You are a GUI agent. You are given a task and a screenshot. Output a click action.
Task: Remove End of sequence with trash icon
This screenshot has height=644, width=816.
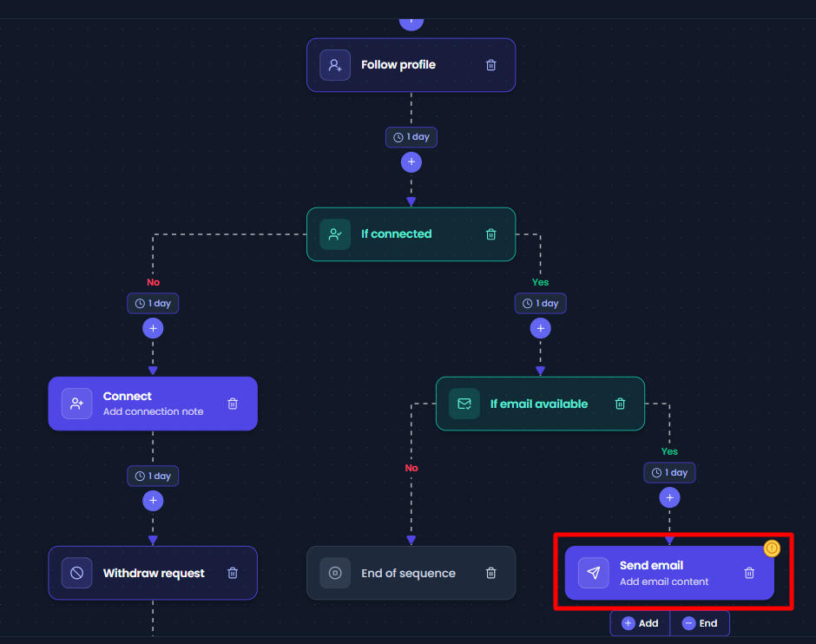(x=490, y=573)
